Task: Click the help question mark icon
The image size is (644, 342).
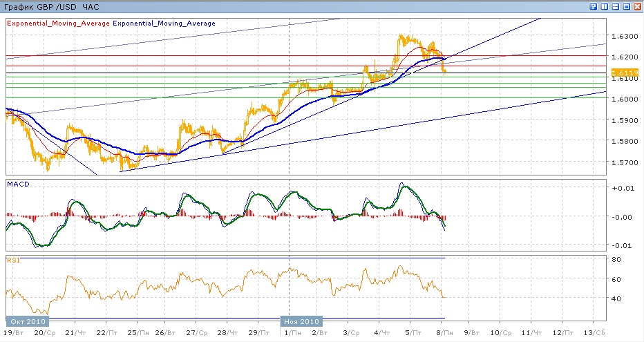Action: 594,6
